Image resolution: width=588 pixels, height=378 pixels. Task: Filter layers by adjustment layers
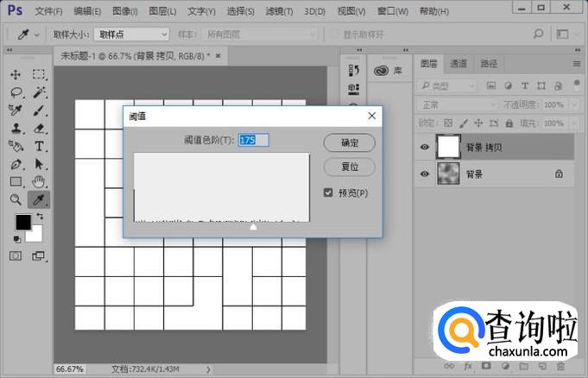pos(508,86)
